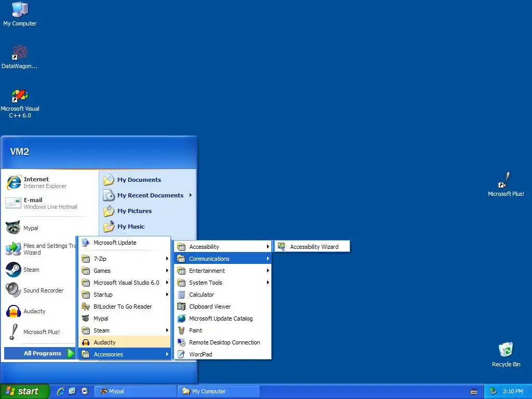
Task: Click the VM2 user name header
Action: pos(20,151)
